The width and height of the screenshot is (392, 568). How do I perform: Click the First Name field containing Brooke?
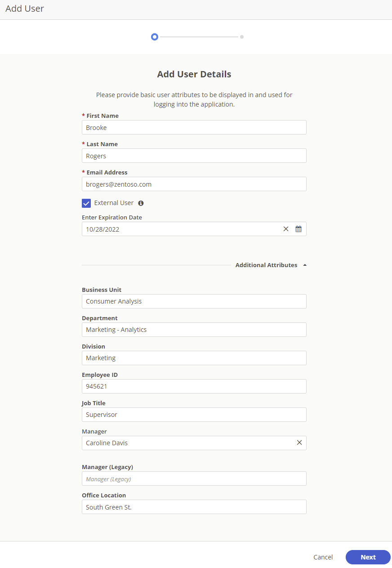(x=194, y=127)
